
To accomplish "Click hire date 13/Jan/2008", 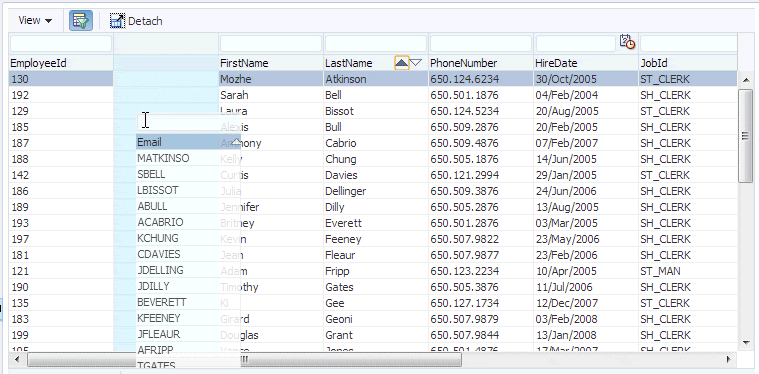I will coord(567,334).
